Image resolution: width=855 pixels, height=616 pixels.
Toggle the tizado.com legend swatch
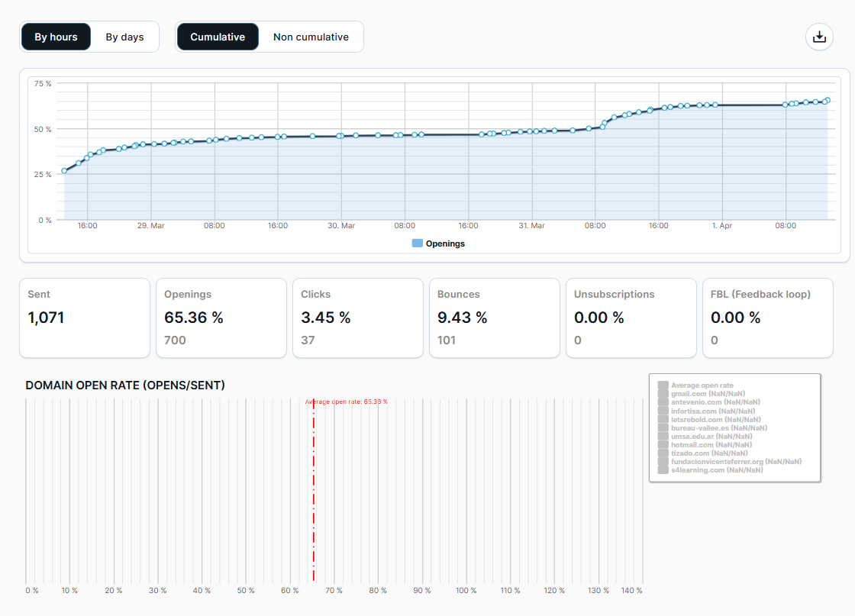point(663,453)
